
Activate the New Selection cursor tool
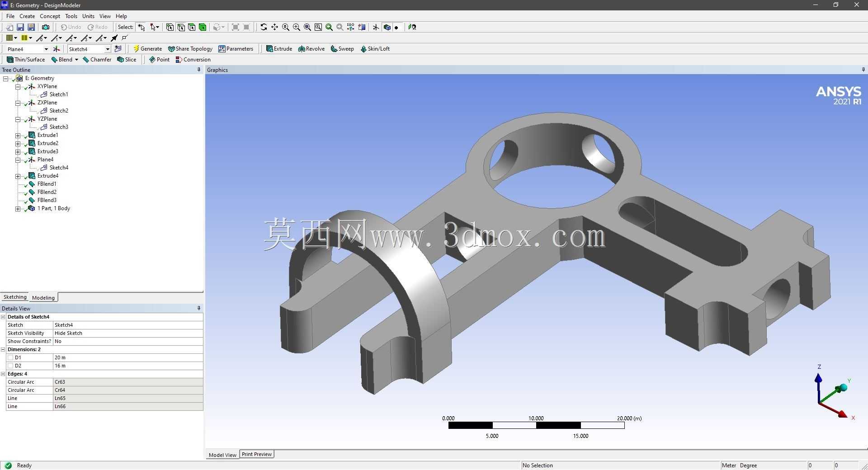coord(142,27)
